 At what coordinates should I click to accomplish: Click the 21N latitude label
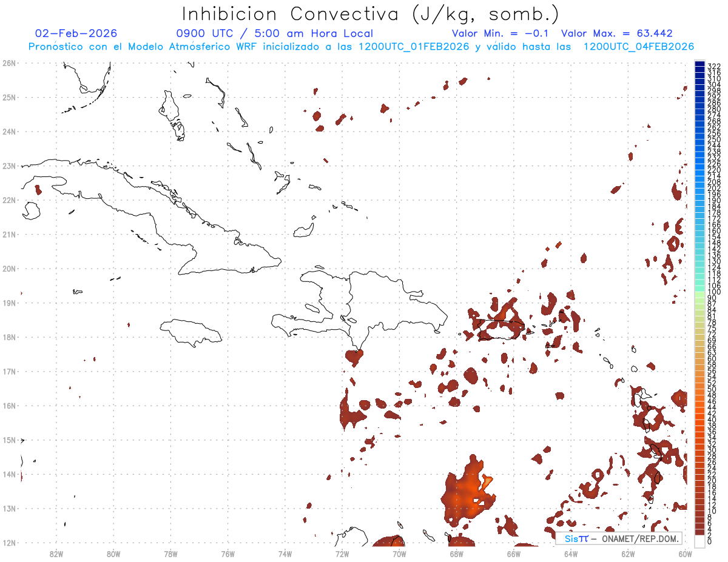8,234
